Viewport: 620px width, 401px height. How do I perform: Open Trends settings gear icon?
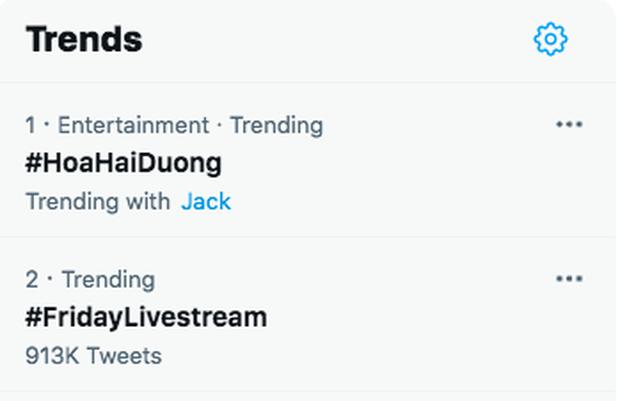click(550, 39)
